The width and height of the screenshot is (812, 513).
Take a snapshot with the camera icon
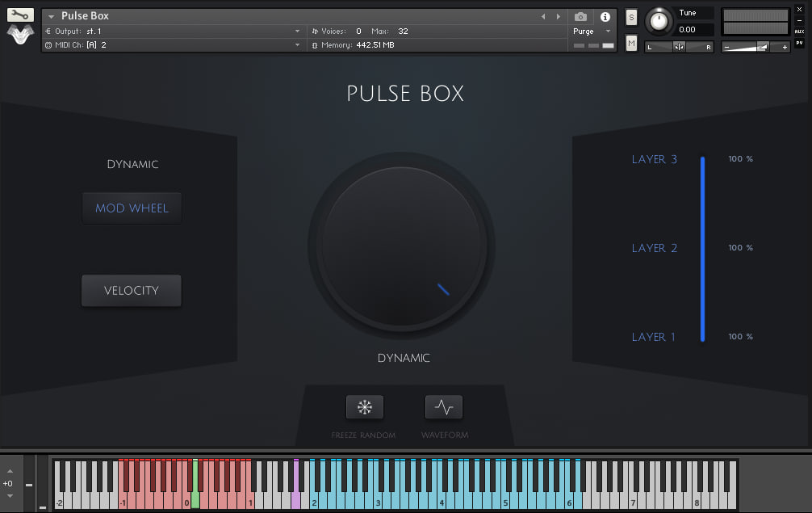pyautogui.click(x=580, y=16)
